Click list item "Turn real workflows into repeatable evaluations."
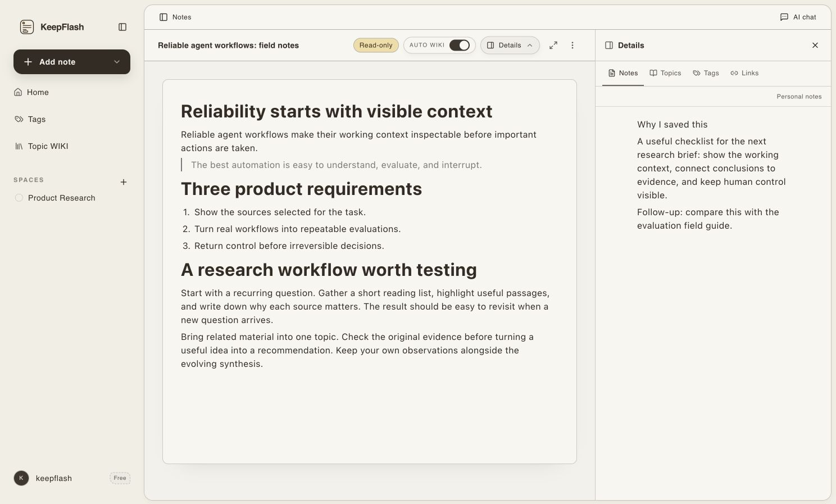The image size is (836, 504). point(297,229)
